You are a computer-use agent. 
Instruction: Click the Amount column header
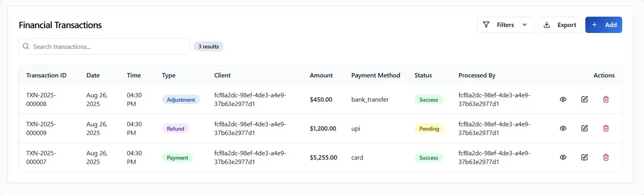click(x=321, y=75)
